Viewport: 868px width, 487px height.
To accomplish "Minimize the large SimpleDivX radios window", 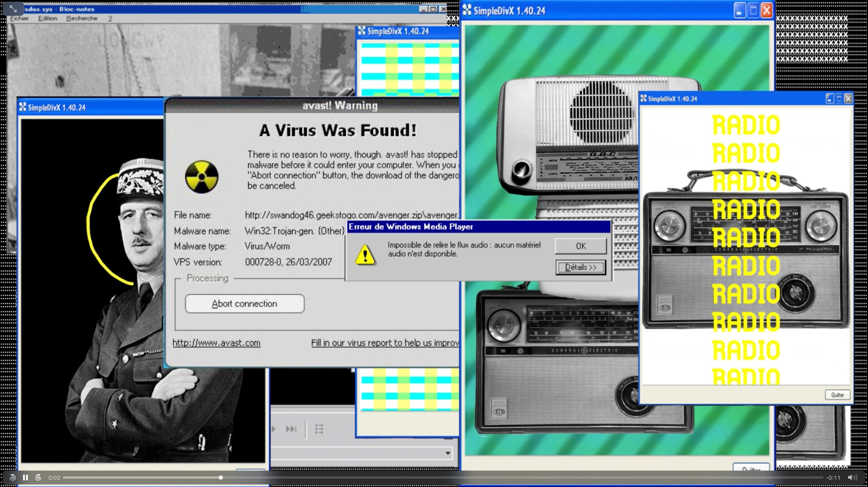I will pos(739,11).
